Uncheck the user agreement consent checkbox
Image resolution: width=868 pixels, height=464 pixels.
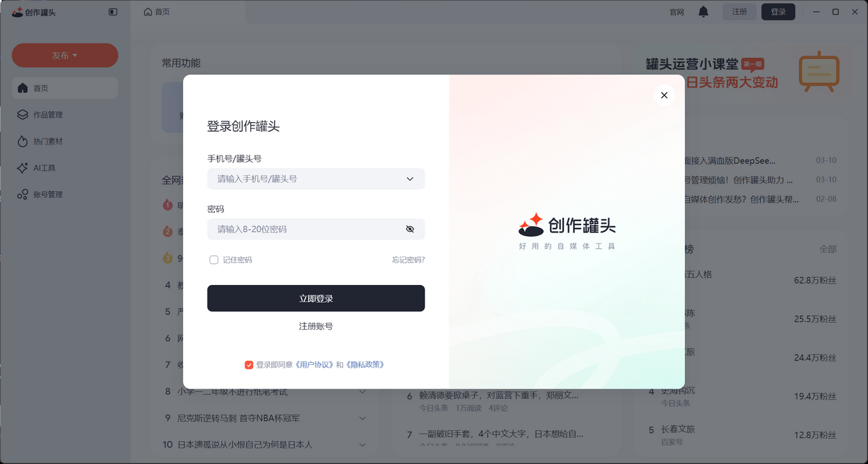click(x=249, y=364)
